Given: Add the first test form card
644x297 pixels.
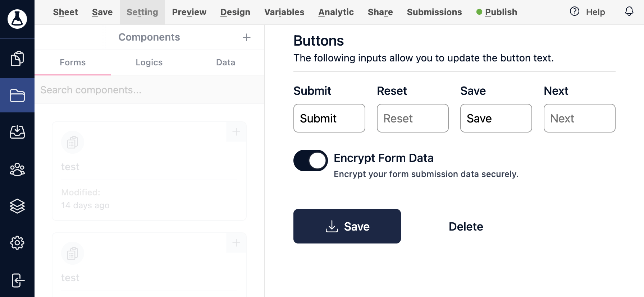Looking at the screenshot, I should pyautogui.click(x=236, y=132).
